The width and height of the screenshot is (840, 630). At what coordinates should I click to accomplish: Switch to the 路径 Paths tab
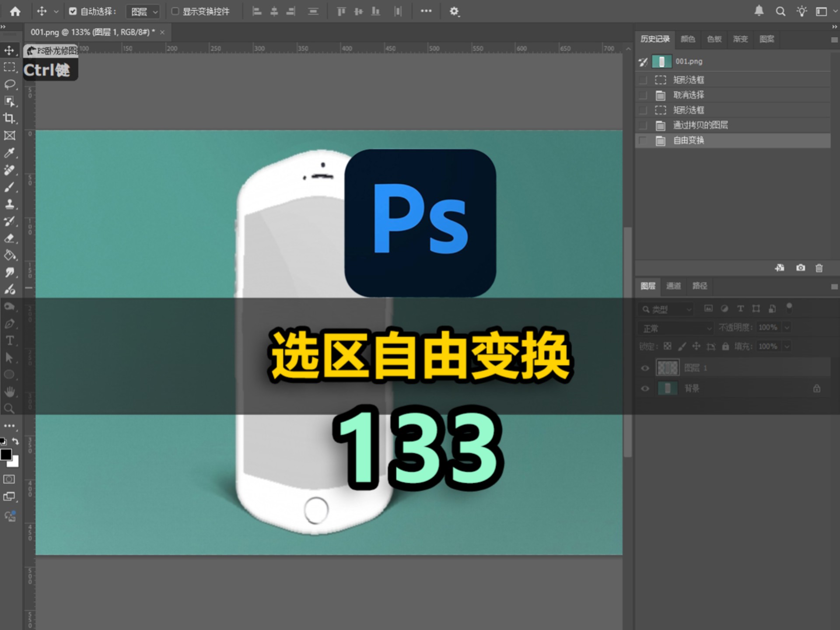point(700,286)
